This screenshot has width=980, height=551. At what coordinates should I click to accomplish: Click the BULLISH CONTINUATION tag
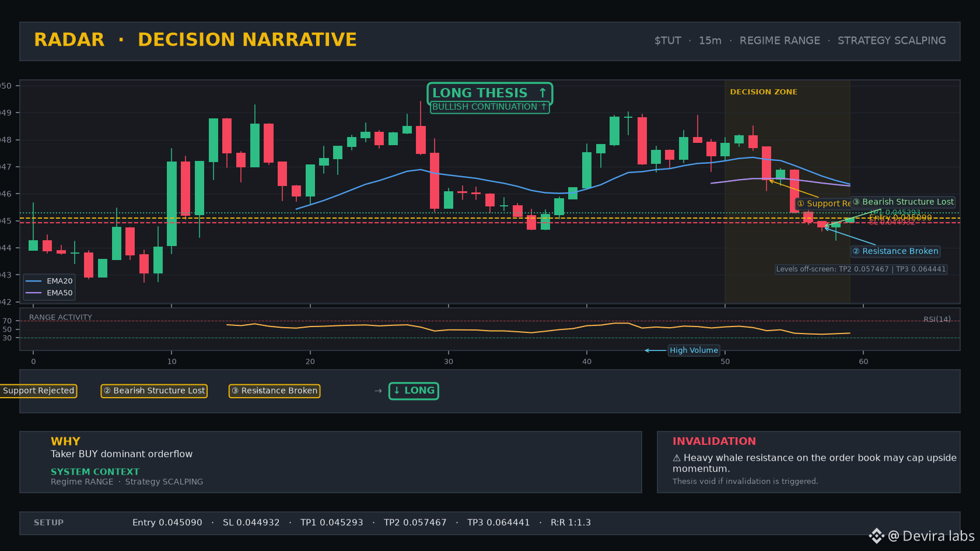(490, 107)
